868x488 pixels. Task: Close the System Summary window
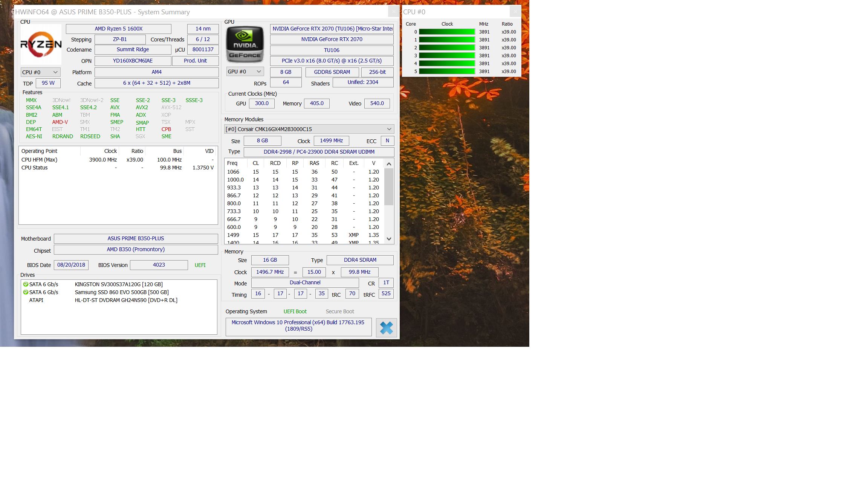[393, 12]
